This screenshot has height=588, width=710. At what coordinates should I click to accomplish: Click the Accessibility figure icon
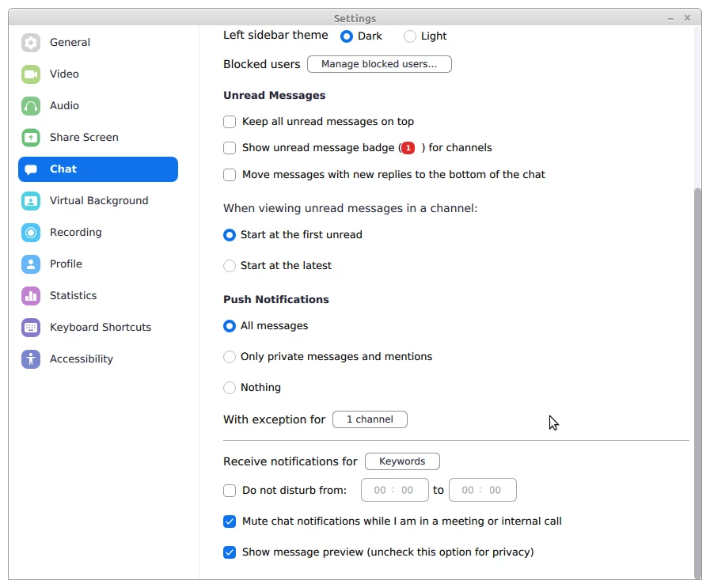tap(31, 359)
